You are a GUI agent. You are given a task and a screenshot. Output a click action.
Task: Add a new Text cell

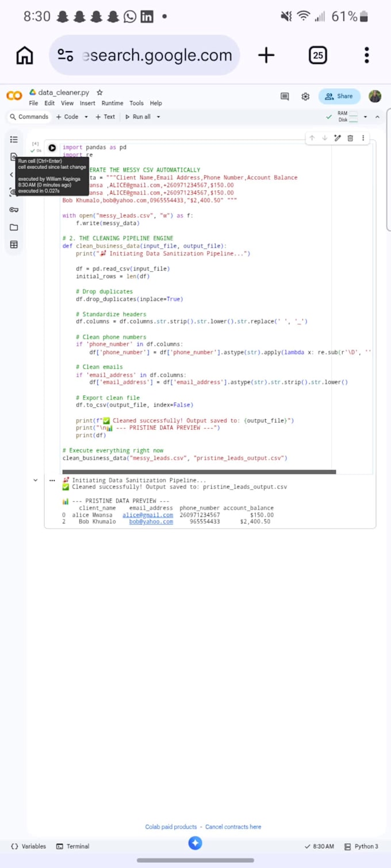(x=105, y=117)
